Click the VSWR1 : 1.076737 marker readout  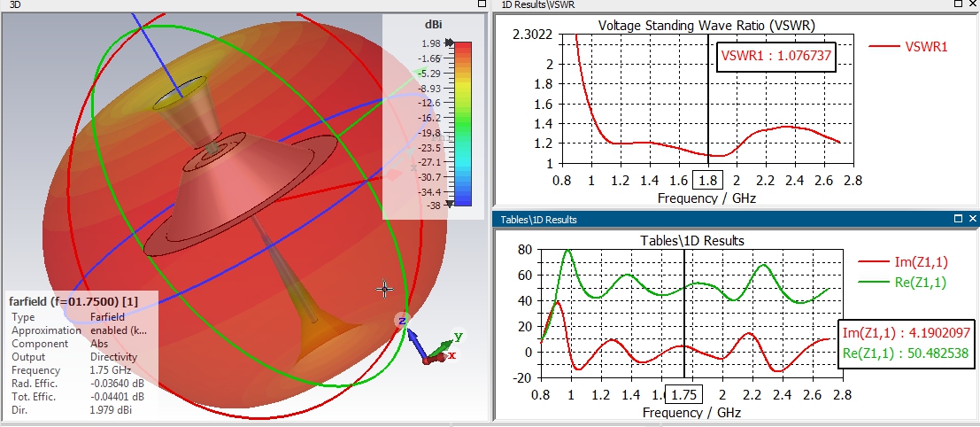[776, 55]
